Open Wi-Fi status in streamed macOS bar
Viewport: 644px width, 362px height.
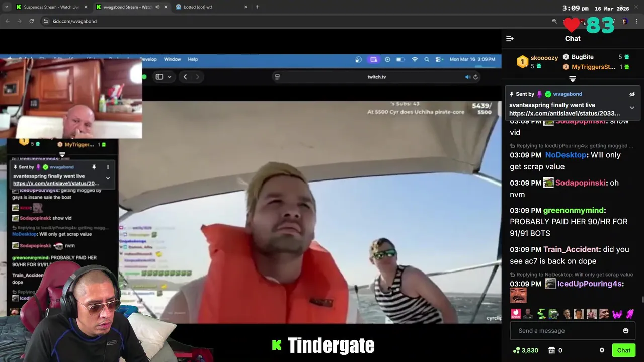pyautogui.click(x=415, y=59)
